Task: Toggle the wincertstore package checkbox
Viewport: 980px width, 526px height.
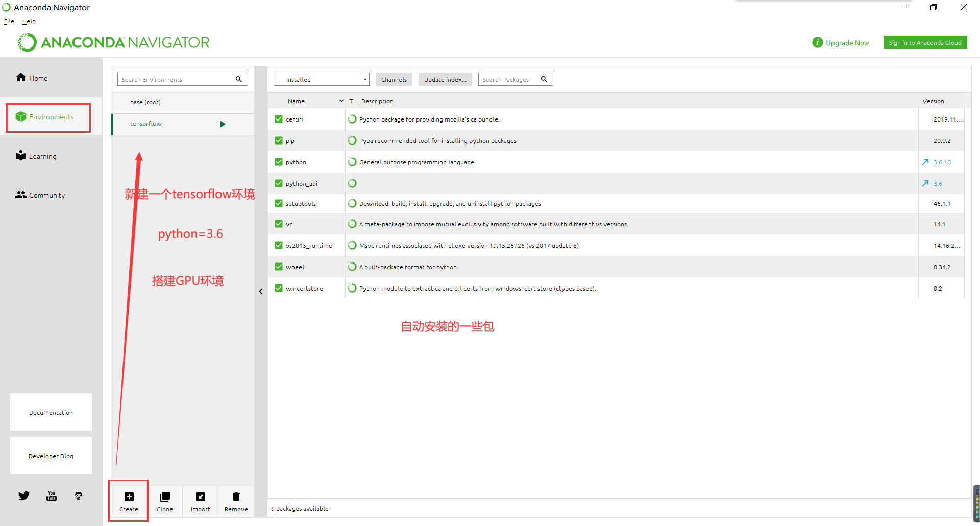Action: tap(279, 288)
